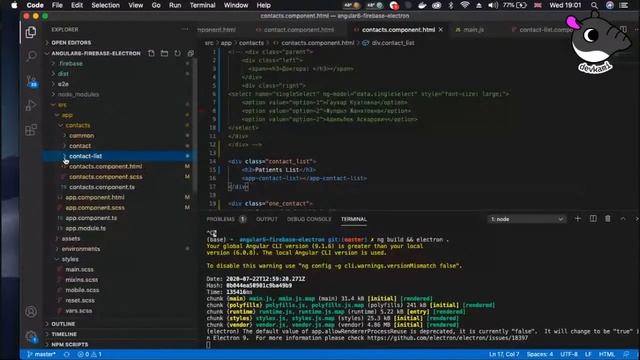The width and height of the screenshot is (640, 360).
Task: Click the feedback icon in status bar
Action: 627,354
